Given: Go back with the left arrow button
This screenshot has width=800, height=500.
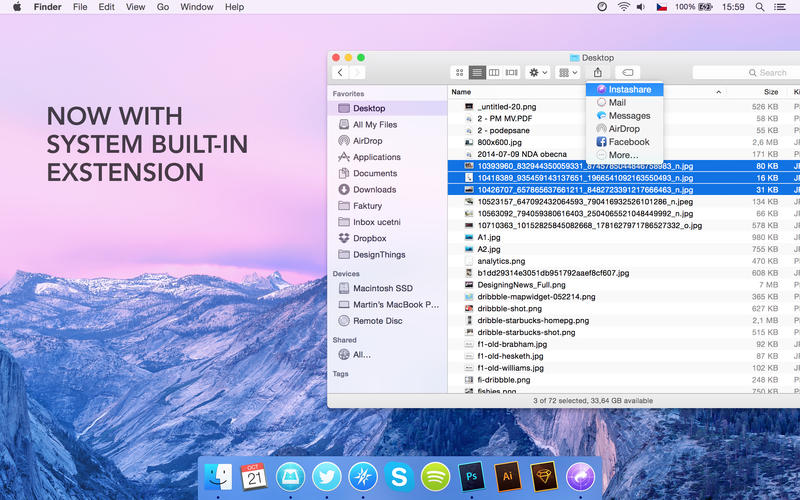Looking at the screenshot, I should point(340,73).
